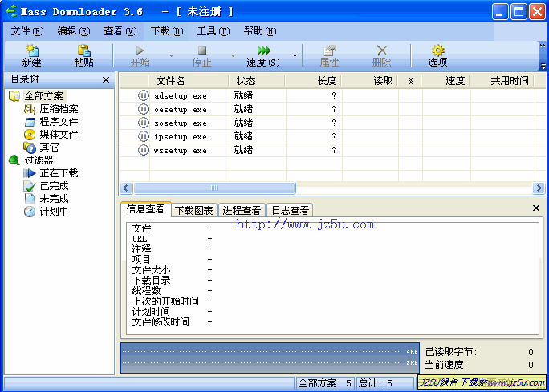This screenshot has height=392, width=549.
Task: Switch to the 进程查看 tab
Action: coord(242,211)
